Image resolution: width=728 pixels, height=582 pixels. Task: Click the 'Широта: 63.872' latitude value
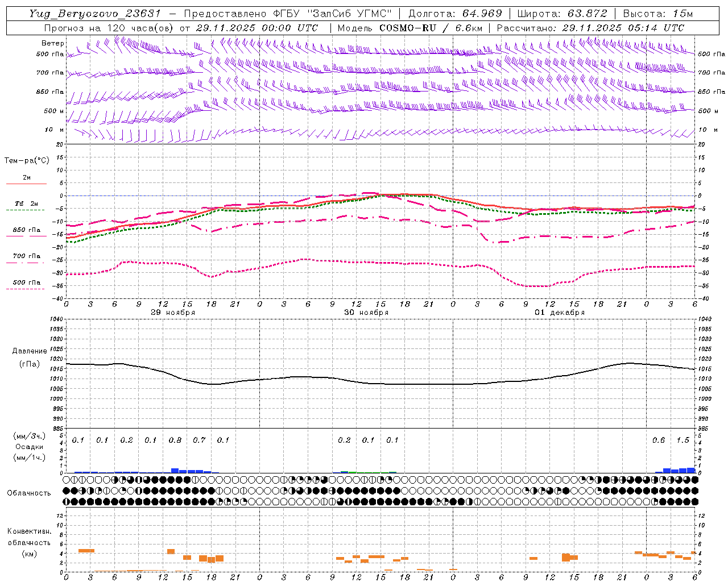point(562,14)
